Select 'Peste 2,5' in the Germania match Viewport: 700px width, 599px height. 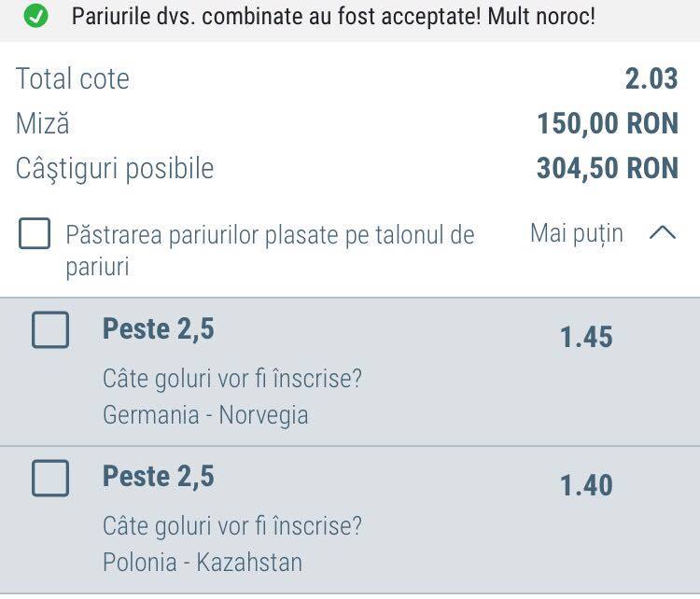tap(159, 329)
